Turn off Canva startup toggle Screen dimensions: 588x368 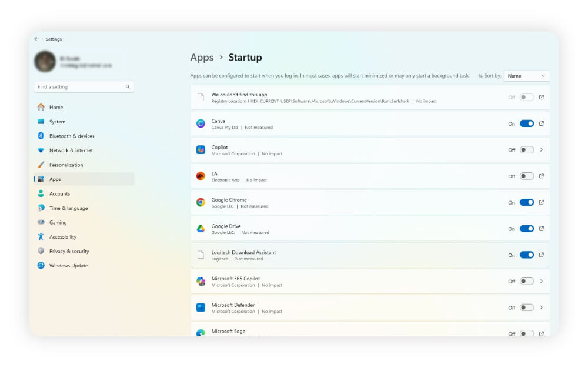click(526, 123)
